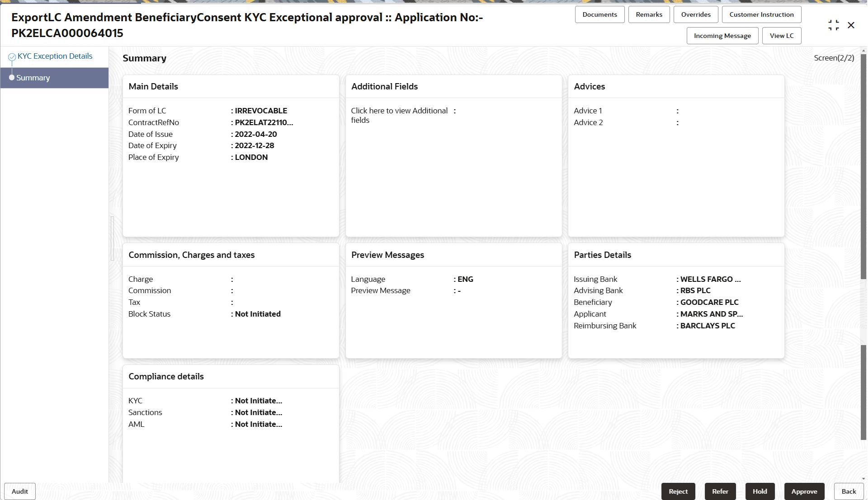View the Customer Instruction details

coord(761,14)
